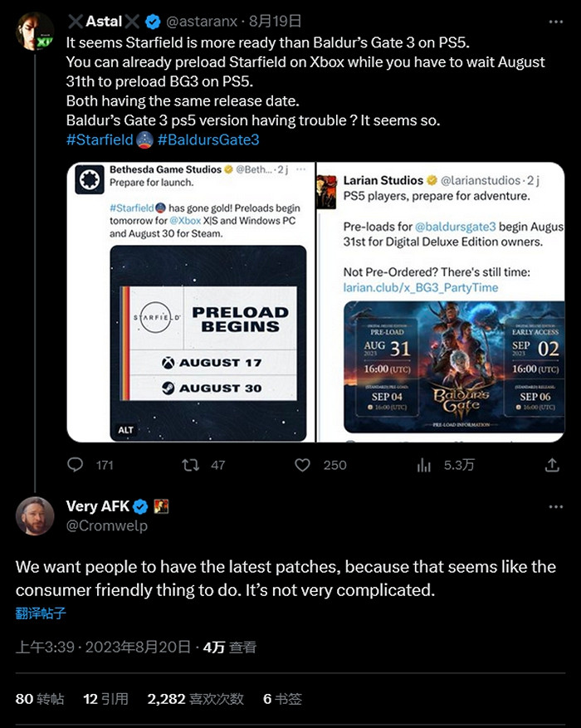Open the Larian Studios pre-load image
The height and width of the screenshot is (728, 581).
[x=441, y=303]
